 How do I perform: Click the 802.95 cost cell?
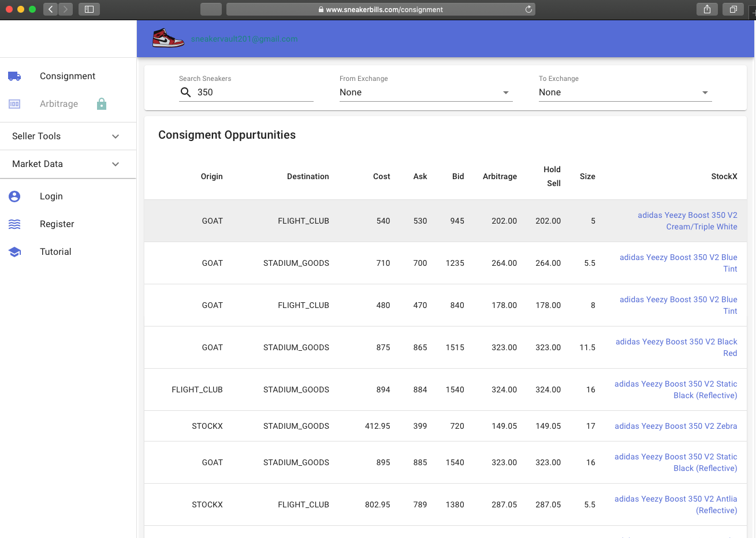click(x=378, y=504)
